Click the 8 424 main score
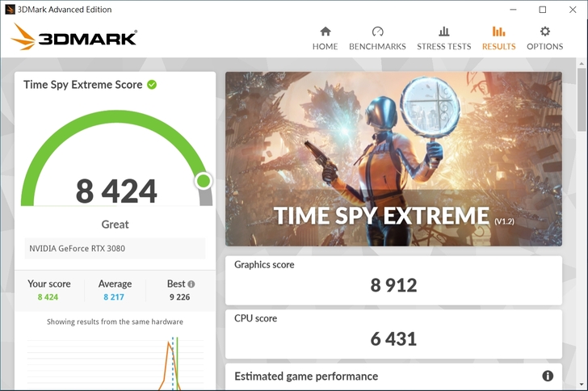This screenshot has width=588, height=391. (x=116, y=191)
